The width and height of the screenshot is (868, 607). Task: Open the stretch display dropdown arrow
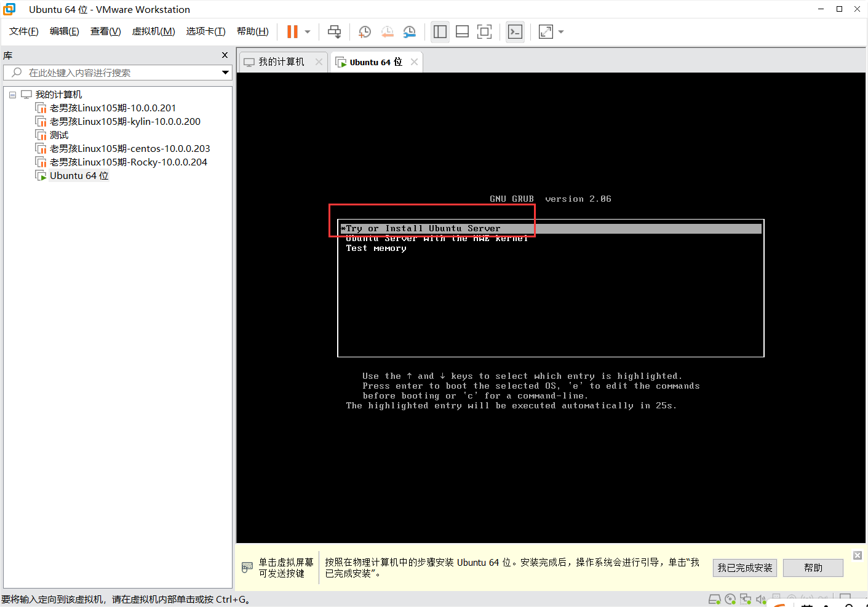[561, 32]
